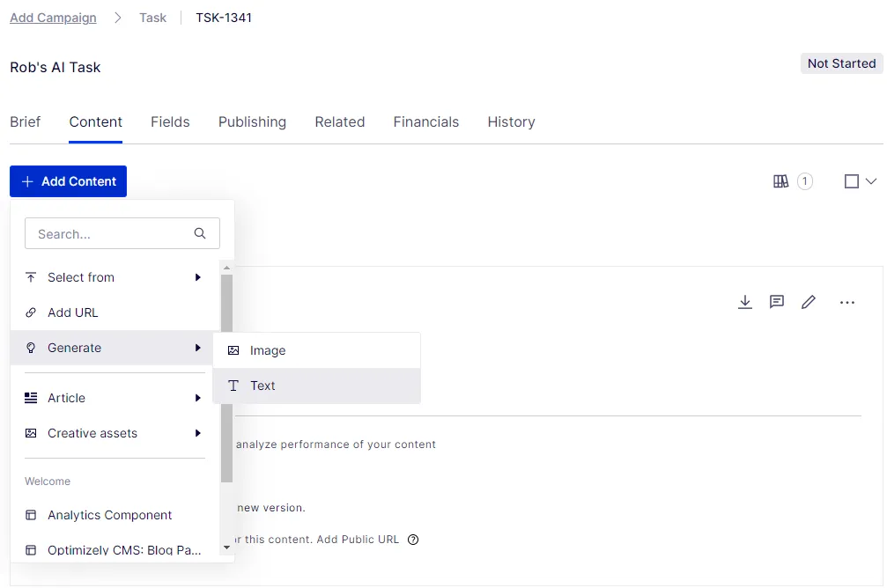This screenshot has height=588, width=887.
Task: Click the search magnifier icon
Action: 200,233
